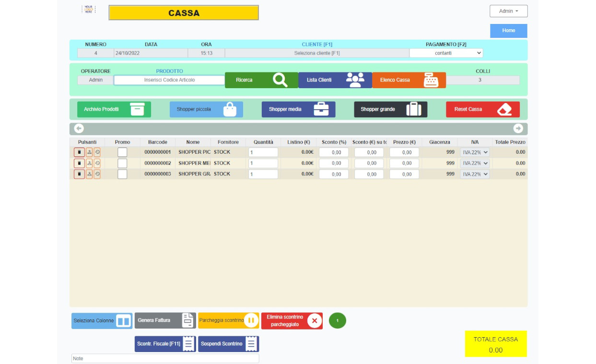Expand IVA selector for barcode 0000000003
Image resolution: width=596 pixels, height=364 pixels.
pos(475,174)
